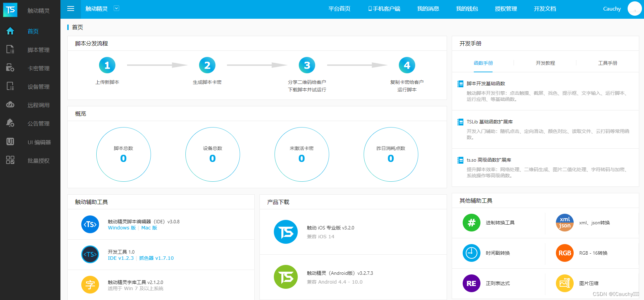Image resolution: width=644 pixels, height=300 pixels.
Task: Select 卡密管理 in the sidebar menu
Action: (39, 68)
